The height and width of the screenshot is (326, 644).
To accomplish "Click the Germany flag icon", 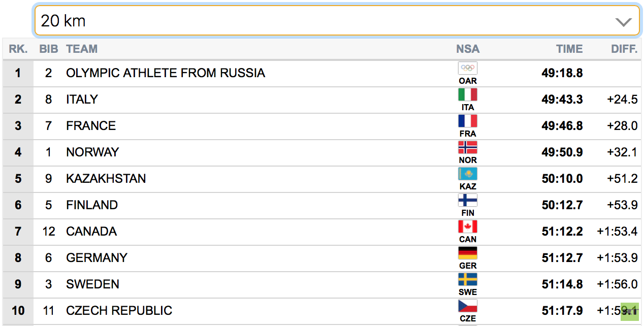I will 468,253.
